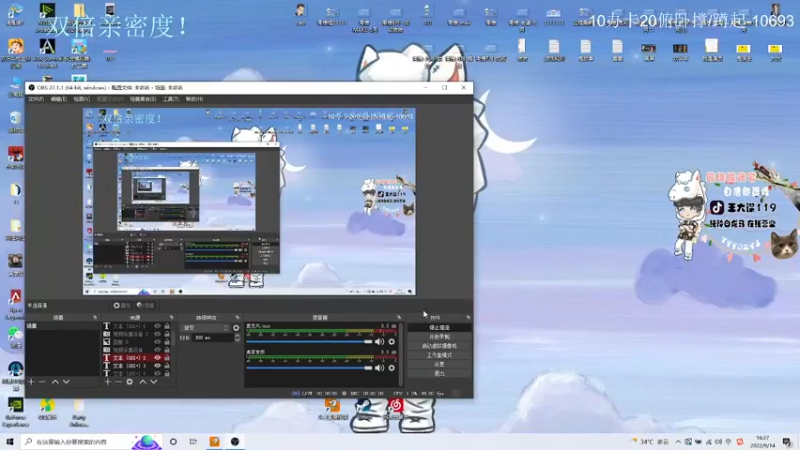
Task: Toggle visibility of first 文本 (GDI+) source
Action: click(157, 326)
